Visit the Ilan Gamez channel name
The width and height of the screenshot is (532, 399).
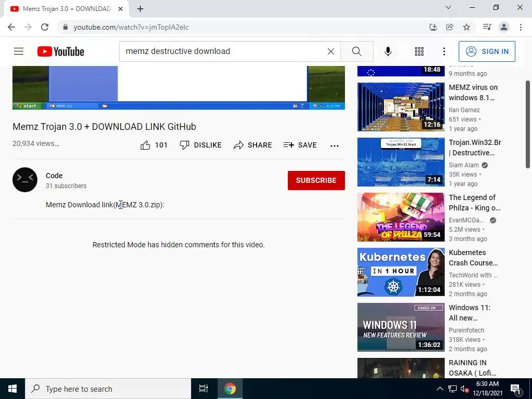464,110
